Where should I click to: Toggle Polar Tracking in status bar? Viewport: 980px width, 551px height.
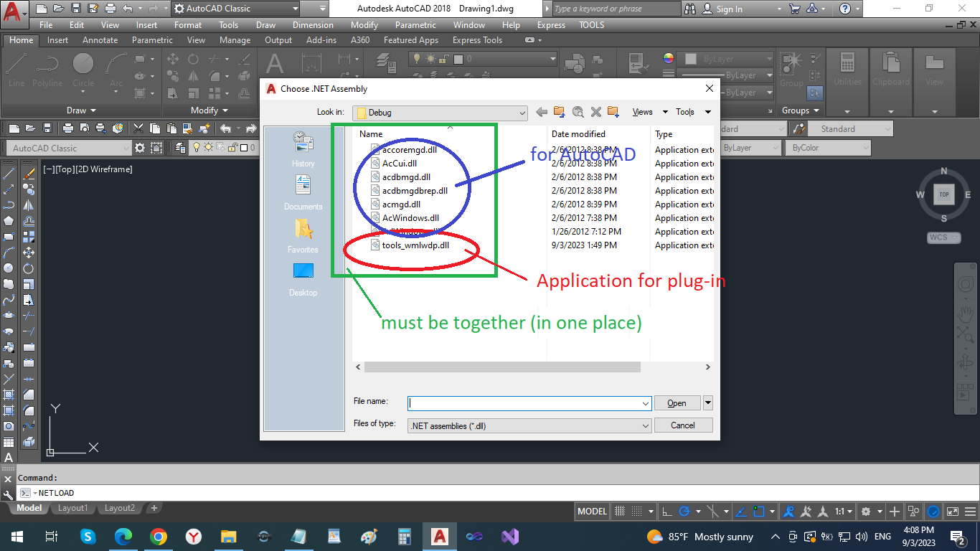pos(684,512)
